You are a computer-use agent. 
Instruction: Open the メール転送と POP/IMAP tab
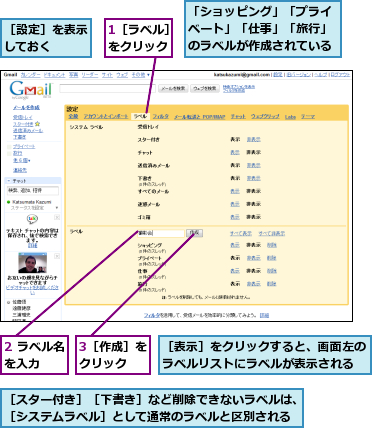pos(200,117)
